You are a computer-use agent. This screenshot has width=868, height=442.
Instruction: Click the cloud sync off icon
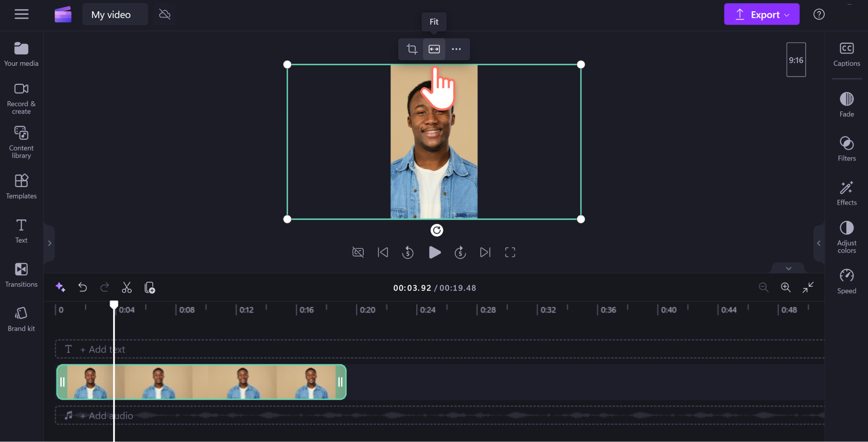click(x=165, y=14)
